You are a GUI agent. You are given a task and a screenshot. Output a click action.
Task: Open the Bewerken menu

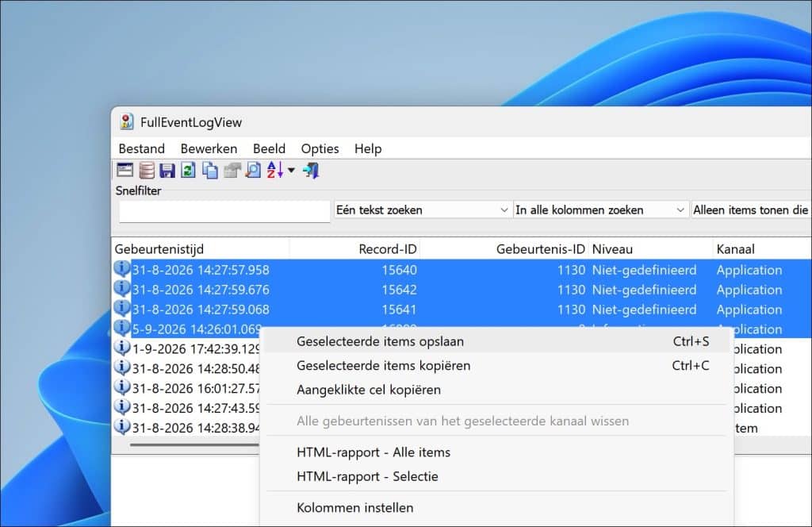[209, 148]
